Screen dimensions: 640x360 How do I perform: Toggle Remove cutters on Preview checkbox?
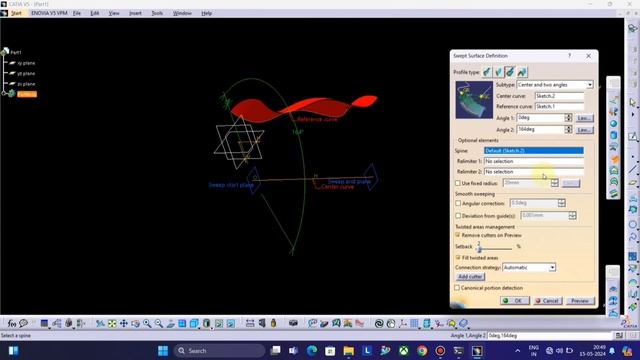coord(458,235)
